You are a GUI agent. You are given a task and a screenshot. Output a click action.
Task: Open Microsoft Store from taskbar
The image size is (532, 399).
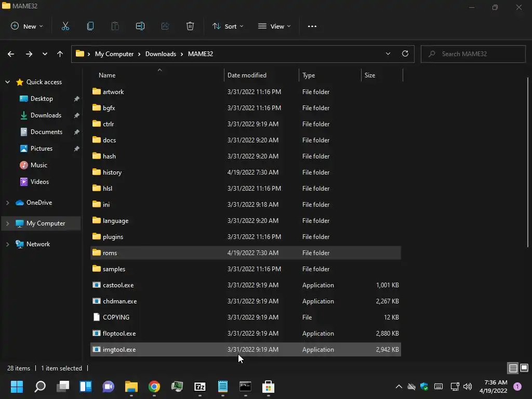tap(268, 387)
